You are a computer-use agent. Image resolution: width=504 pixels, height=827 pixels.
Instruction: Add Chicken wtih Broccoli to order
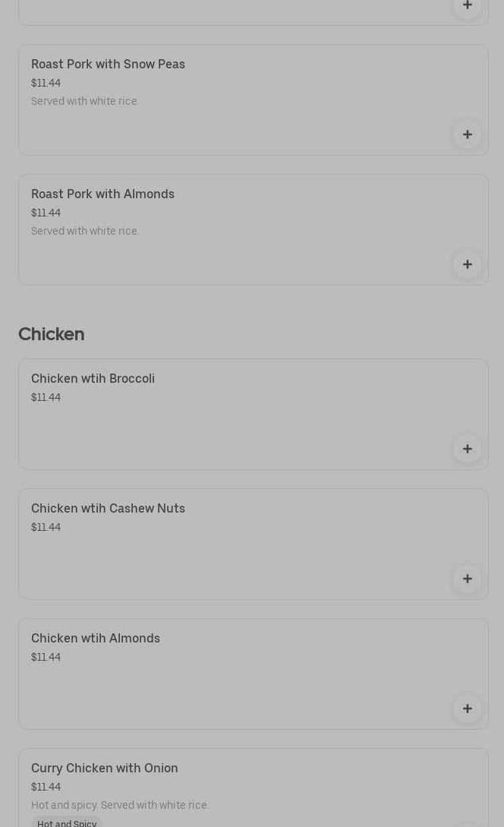click(x=467, y=449)
